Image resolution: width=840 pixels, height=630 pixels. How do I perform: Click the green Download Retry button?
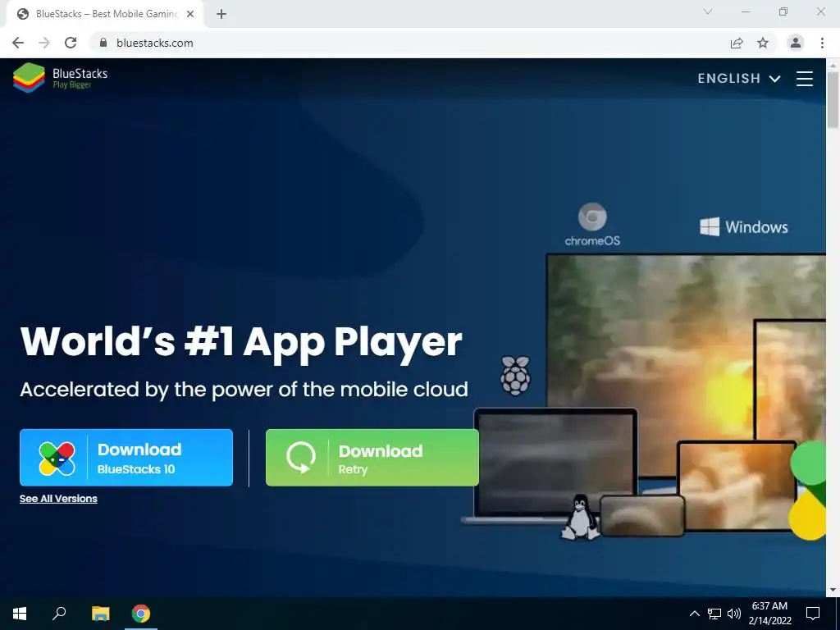[x=372, y=458]
